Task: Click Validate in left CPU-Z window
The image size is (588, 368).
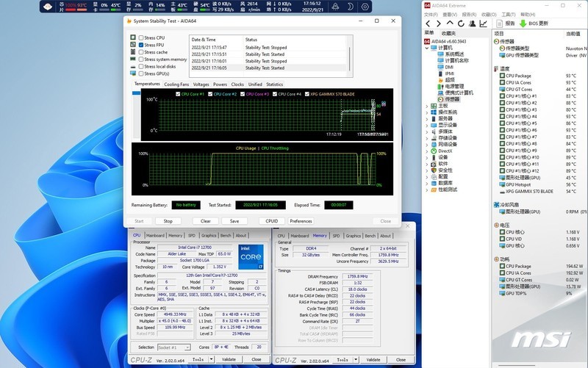Action: pyautogui.click(x=229, y=359)
